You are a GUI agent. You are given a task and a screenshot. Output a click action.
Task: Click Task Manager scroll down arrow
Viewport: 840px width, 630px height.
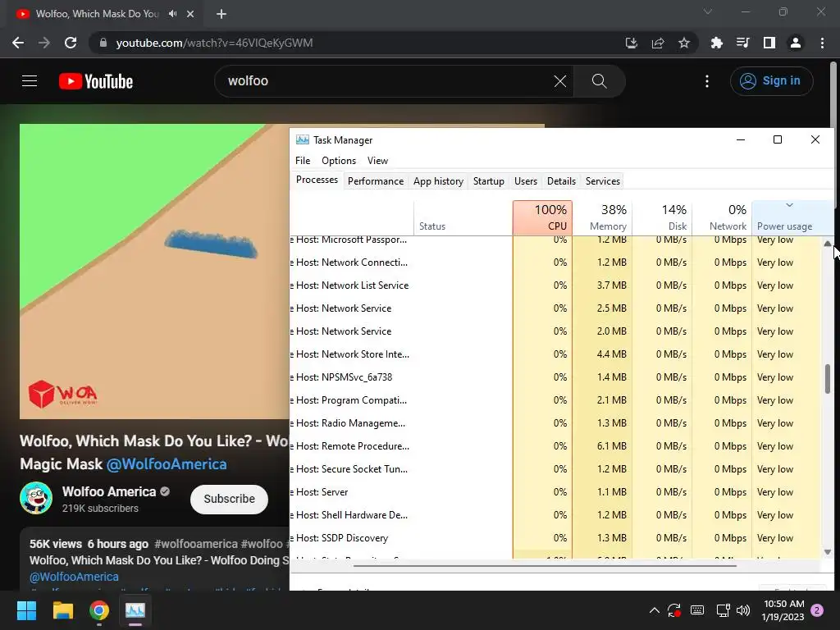point(828,552)
